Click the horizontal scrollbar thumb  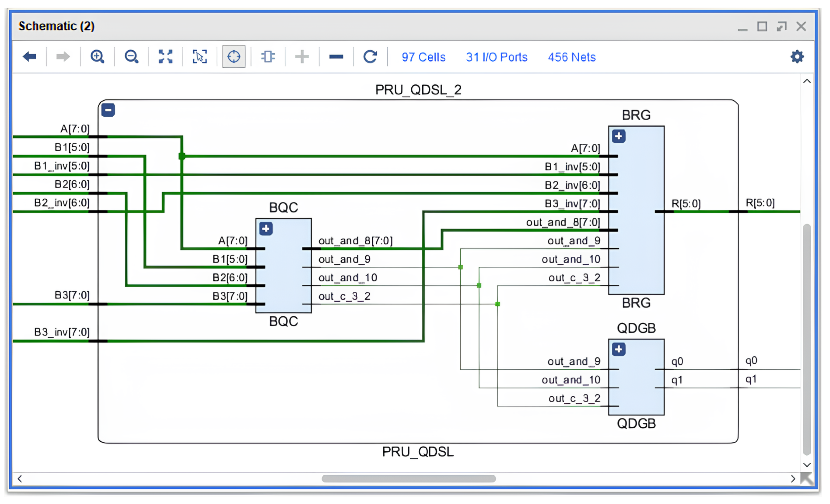point(408,479)
